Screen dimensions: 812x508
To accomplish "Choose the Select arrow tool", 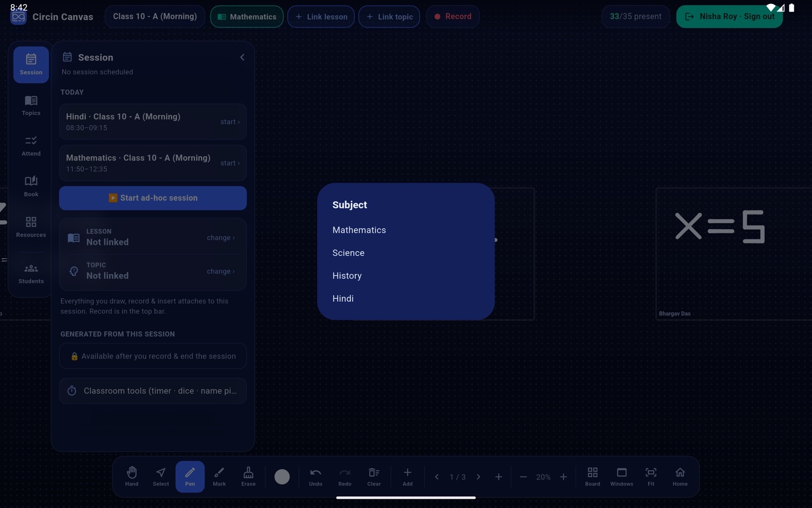I will [161, 477].
